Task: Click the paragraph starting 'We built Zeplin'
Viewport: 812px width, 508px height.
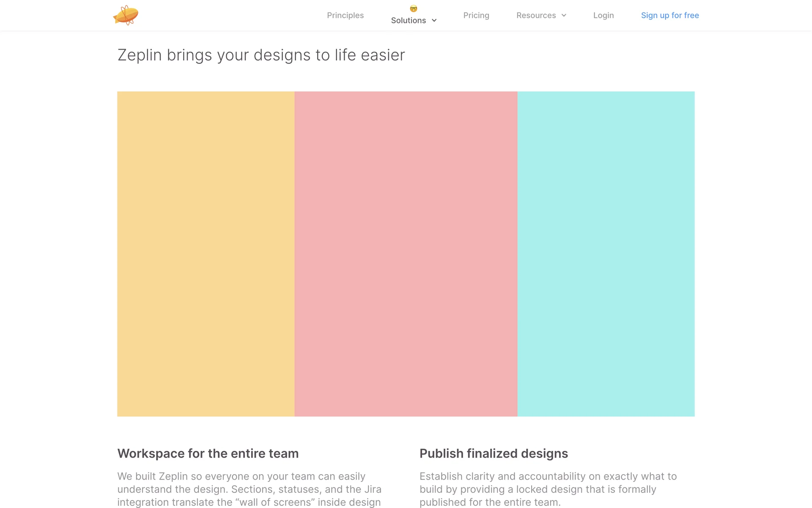Action: click(x=249, y=489)
